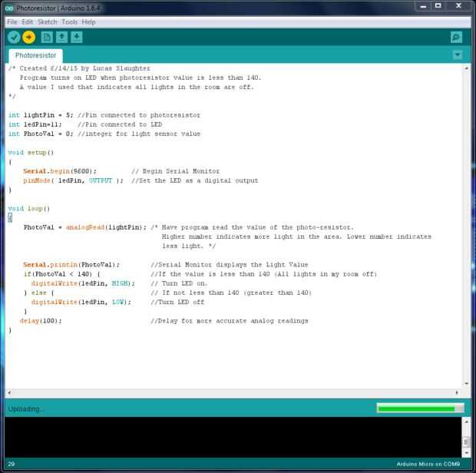
Task: Create a new sketch with New icon
Action: pyautogui.click(x=47, y=38)
